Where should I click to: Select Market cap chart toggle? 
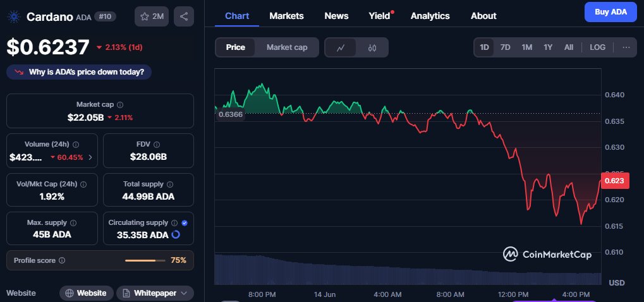coord(287,47)
